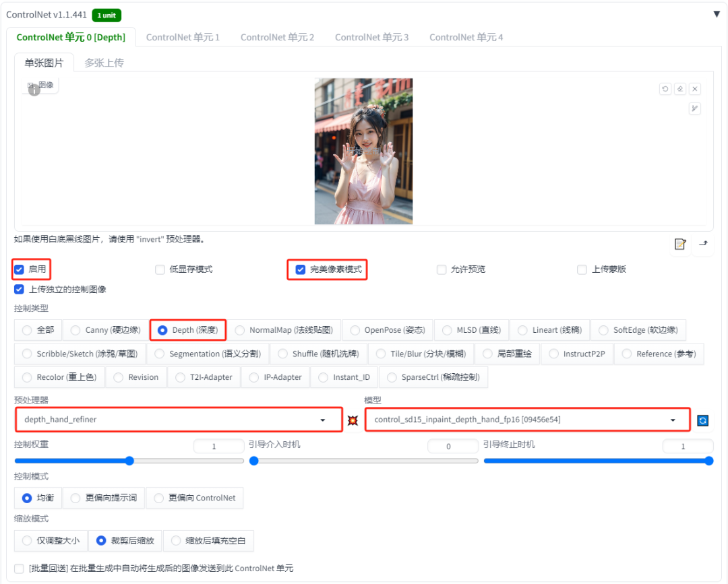Click the brush edit icon beside image
The width and height of the screenshot is (728, 584).
pos(694,108)
